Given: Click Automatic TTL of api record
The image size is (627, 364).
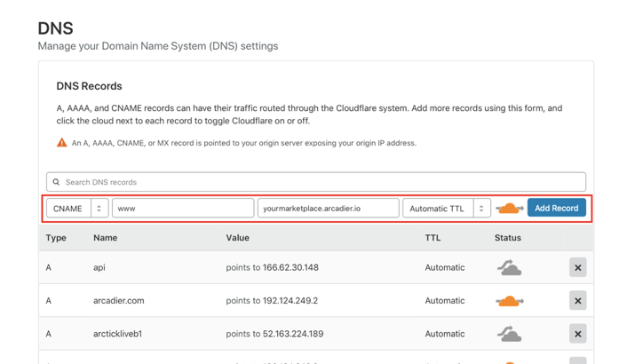Looking at the screenshot, I should tap(445, 267).
